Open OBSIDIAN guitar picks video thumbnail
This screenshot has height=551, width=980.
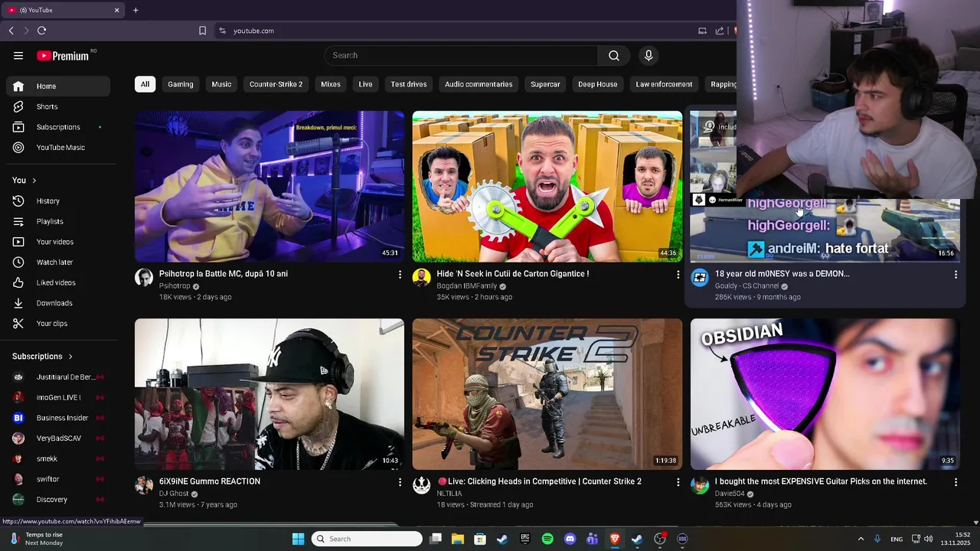825,394
